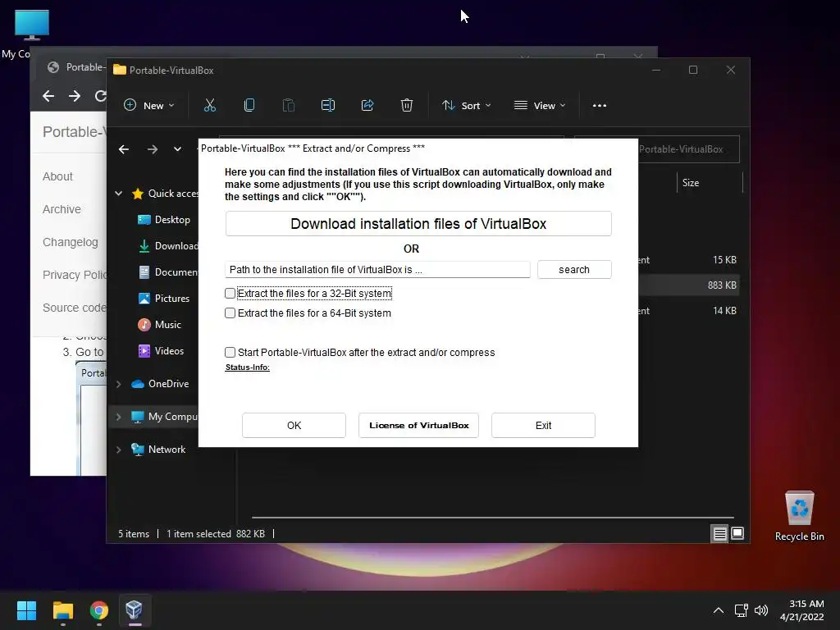Viewport: 840px width, 630px height.
Task: Open Changelog link in browser page
Action: [x=71, y=242]
